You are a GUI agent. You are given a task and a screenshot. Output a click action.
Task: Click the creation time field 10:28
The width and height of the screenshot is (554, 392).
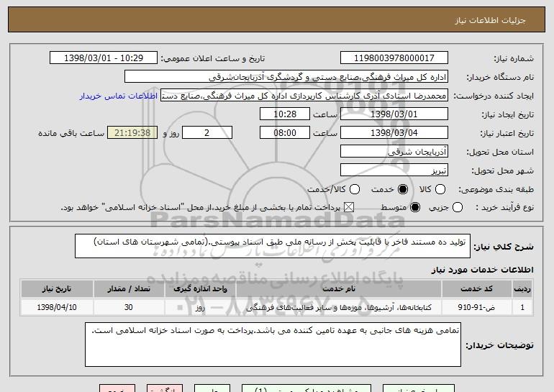(285, 114)
